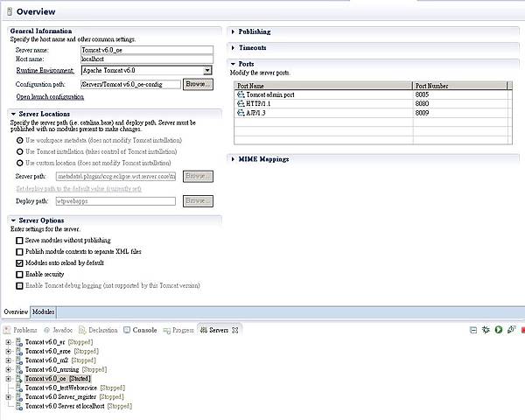Click the Tomcat v6.0 Server_register icon
The height and width of the screenshot is (420, 525).
(19, 397)
